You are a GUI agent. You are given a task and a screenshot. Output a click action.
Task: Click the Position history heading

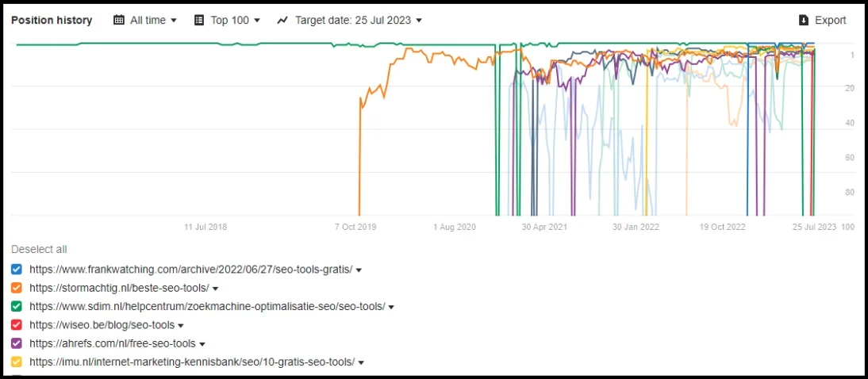52,20
